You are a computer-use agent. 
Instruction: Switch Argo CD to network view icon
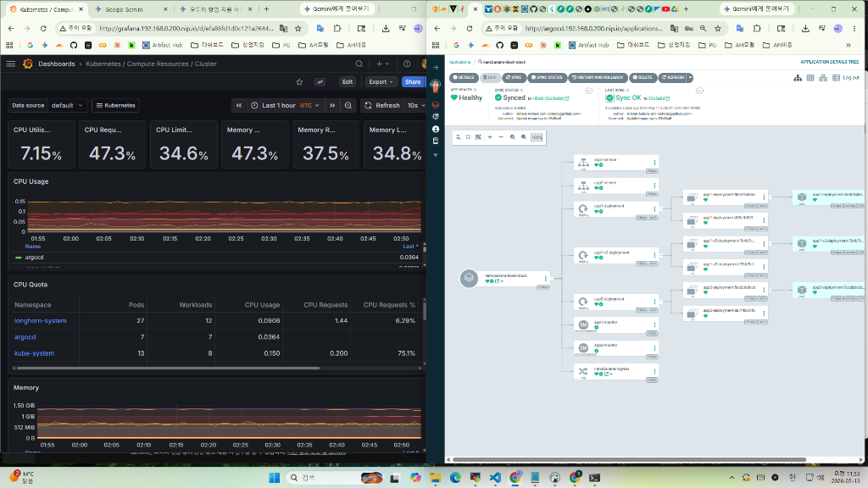click(x=823, y=78)
